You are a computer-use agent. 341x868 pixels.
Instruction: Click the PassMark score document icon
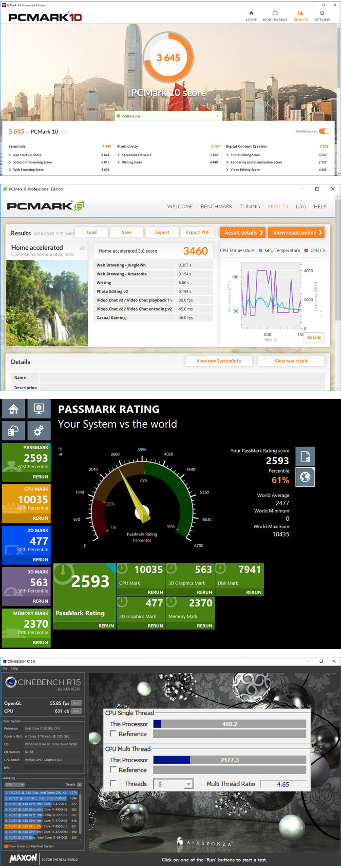click(305, 456)
